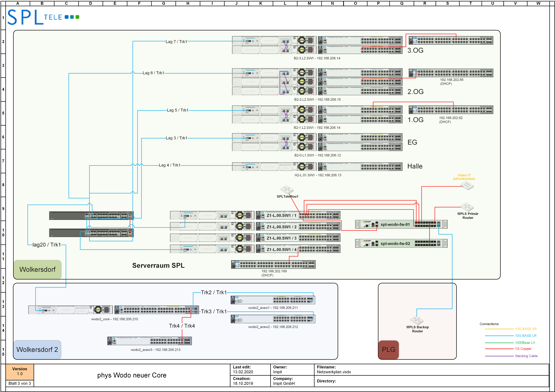The height and width of the screenshot is (392, 555).
Task: Click the Last edit 13.02.2020 cell
Action: [x=250, y=370]
